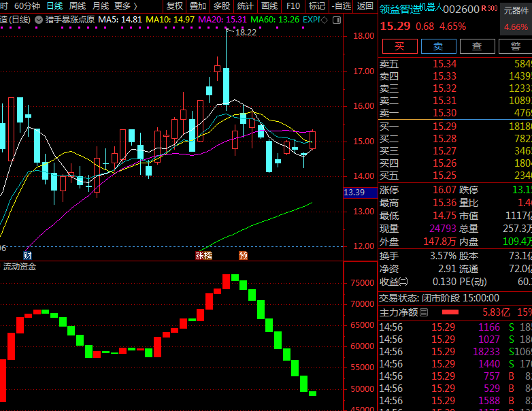Open the F10 company info
The width and height of the screenshot is (532, 411).
tap(293, 6)
